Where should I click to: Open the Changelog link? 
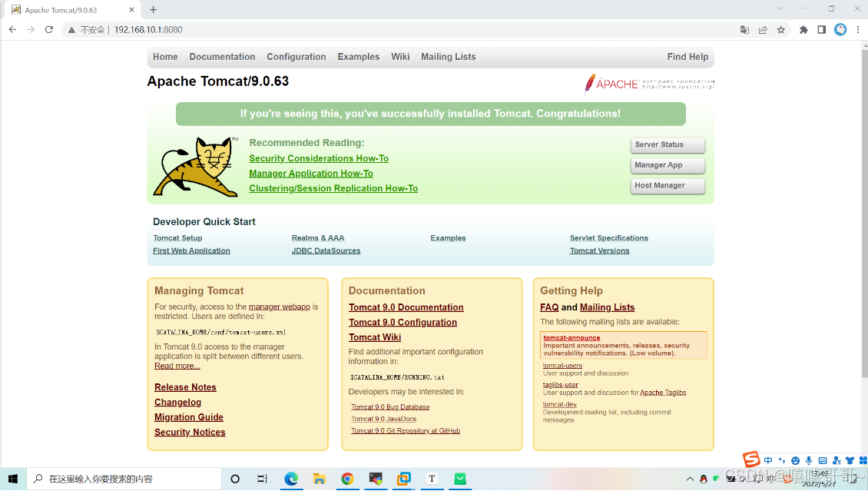(177, 403)
